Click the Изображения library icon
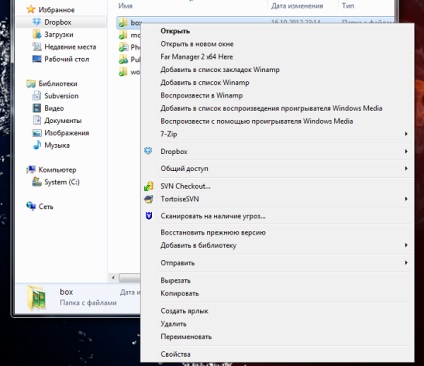Viewport: 424px width, 366px height. point(36,133)
